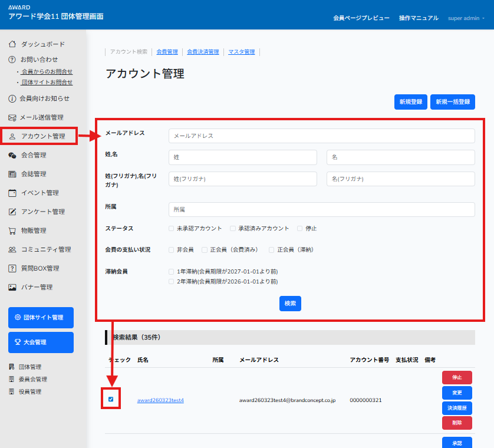
Task: Click the pencil icon for アンケート管理
Action: (x=12, y=212)
